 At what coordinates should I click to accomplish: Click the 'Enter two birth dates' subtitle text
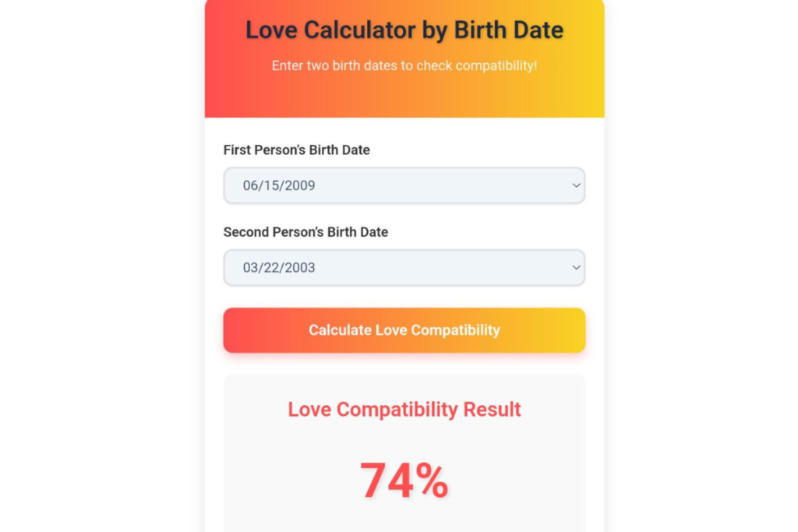[x=404, y=65]
